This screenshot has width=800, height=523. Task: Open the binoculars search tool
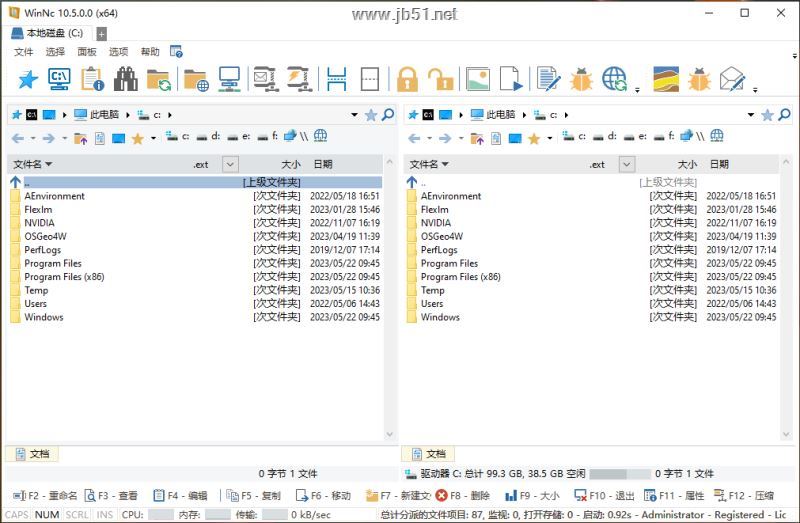[x=126, y=79]
